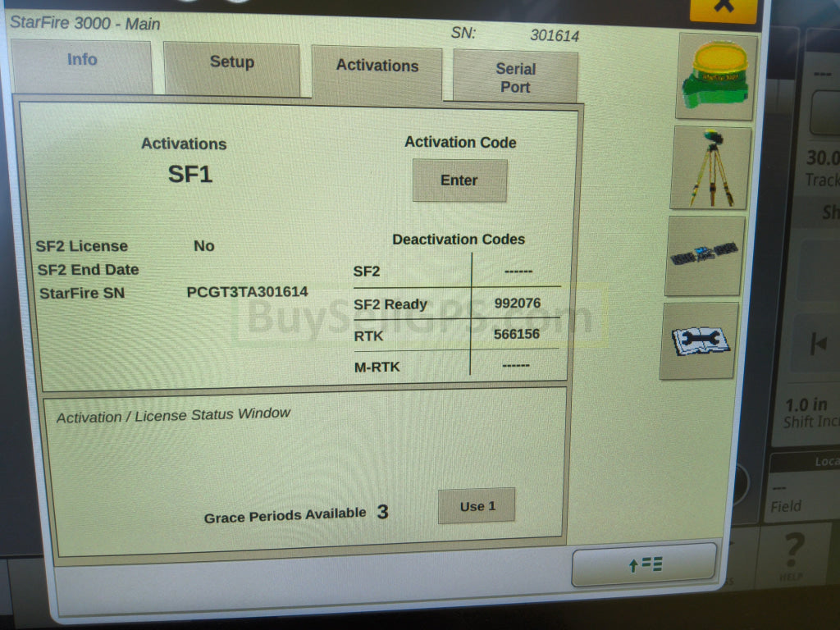The width and height of the screenshot is (840, 630).
Task: Click the StarFire 3000 - Main title
Action: [85, 23]
